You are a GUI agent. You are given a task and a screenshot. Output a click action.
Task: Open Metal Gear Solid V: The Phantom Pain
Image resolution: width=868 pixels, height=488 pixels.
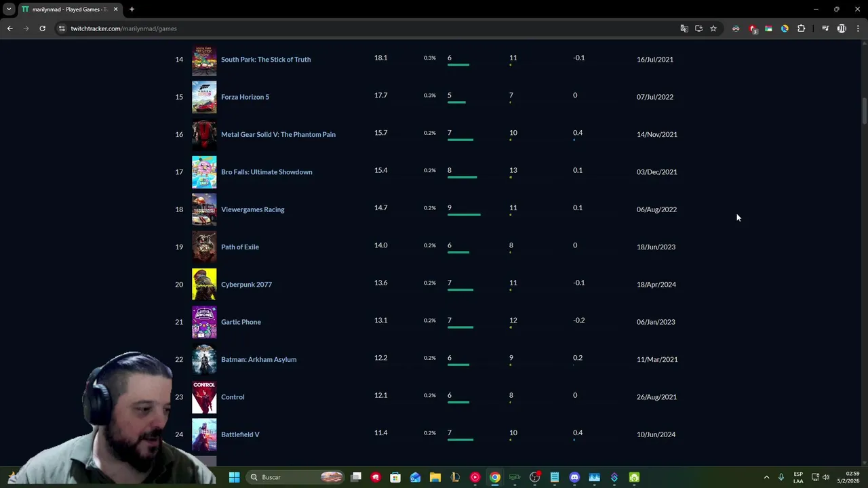pos(278,134)
